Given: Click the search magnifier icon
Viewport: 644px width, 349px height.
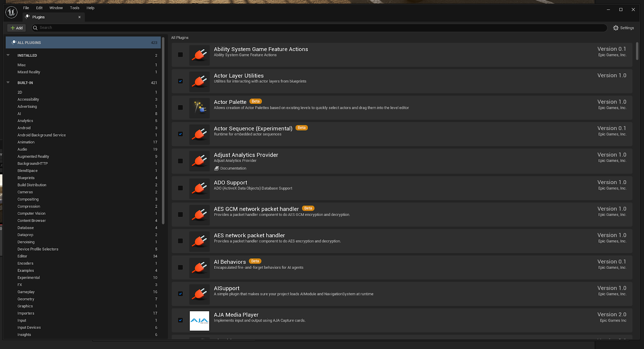Looking at the screenshot, I should pyautogui.click(x=35, y=28).
